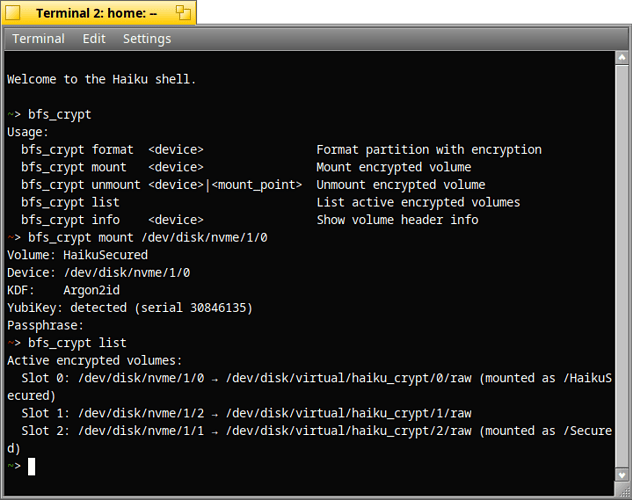The height and width of the screenshot is (500, 632).
Task: Click 'KDF: Argon2id' line
Action: click(x=63, y=290)
